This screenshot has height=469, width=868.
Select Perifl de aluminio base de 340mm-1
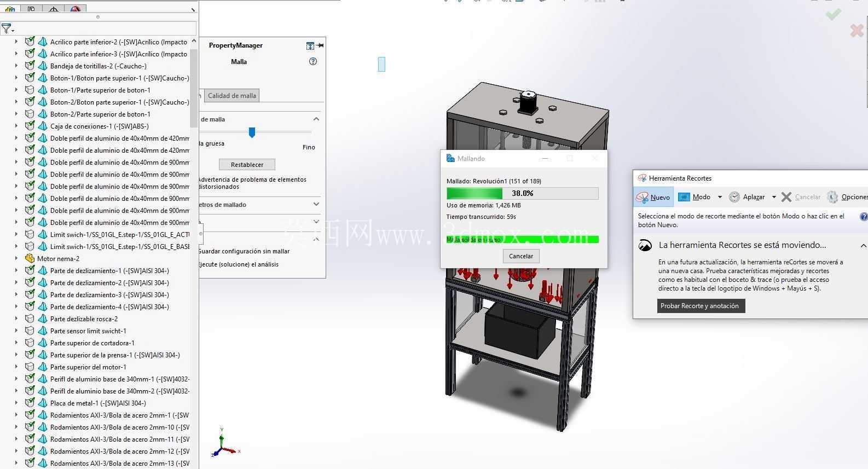[x=120, y=379]
